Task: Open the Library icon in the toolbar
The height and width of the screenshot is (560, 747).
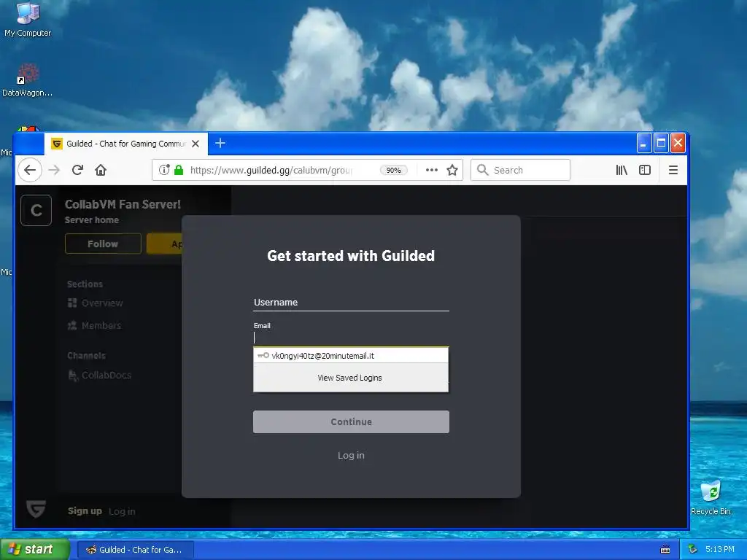Action: point(622,170)
